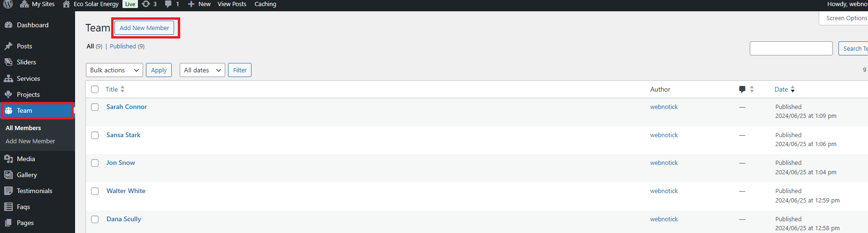This screenshot has width=868, height=233.
Task: Select Add New Member submenu item
Action: 30,141
